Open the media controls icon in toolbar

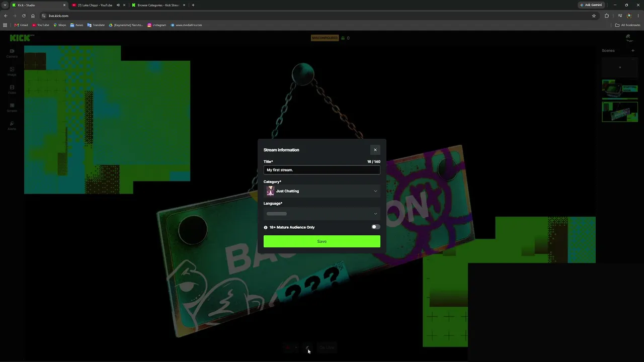click(x=620, y=16)
